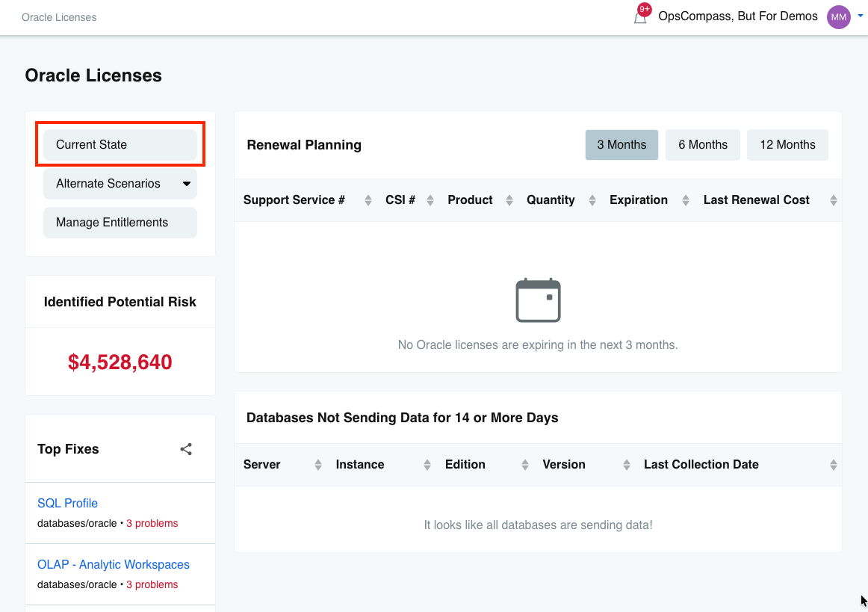Switch renewal range to 6 Months
This screenshot has width=868, height=612.
click(702, 145)
